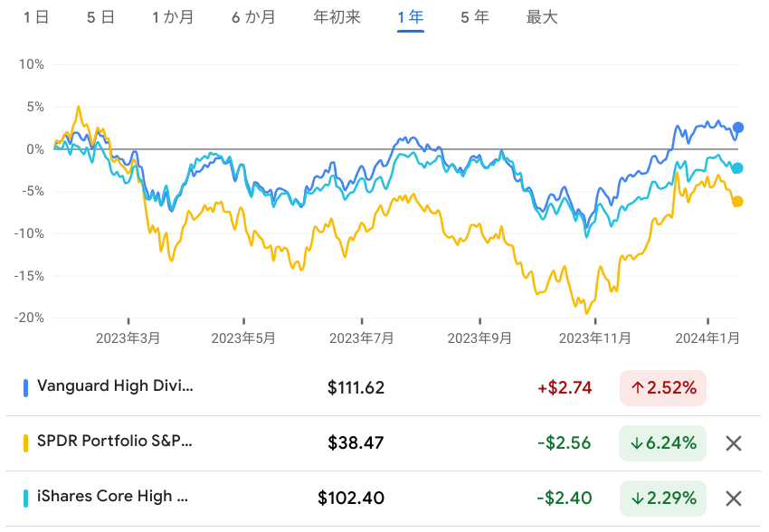Click the 2.52% up percentage badge
Image resolution: width=769 pixels, height=532 pixels.
(x=663, y=388)
